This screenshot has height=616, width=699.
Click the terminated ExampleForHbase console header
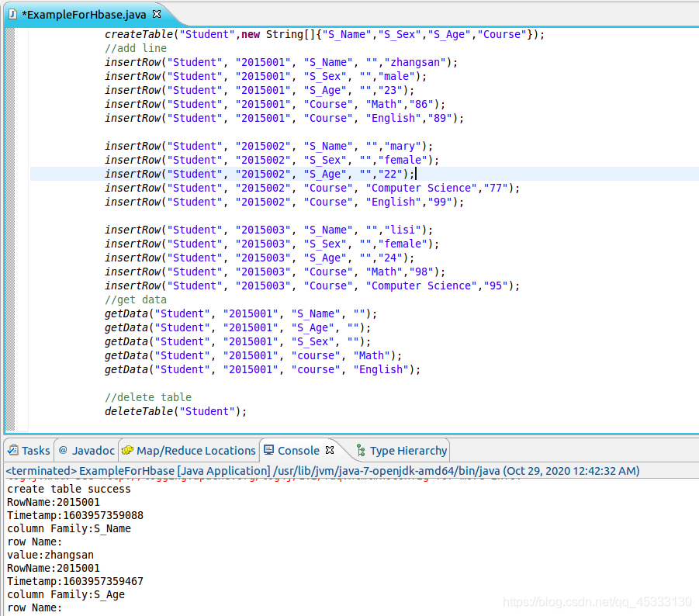click(322, 471)
